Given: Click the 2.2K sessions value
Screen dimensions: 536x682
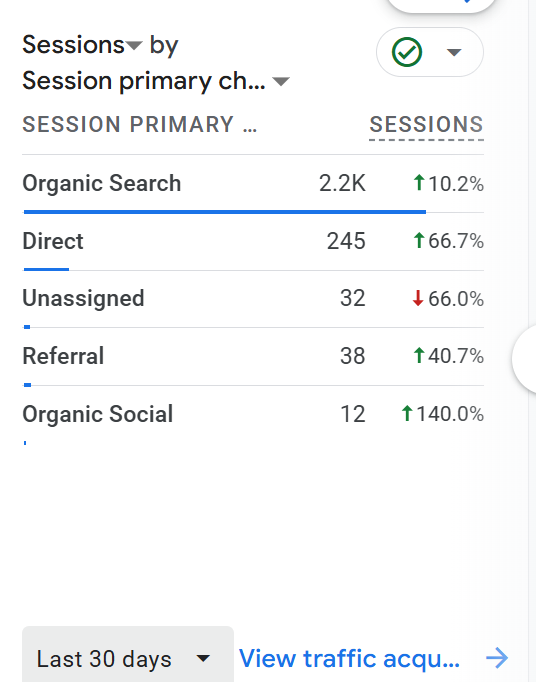Looking at the screenshot, I should tap(342, 184).
